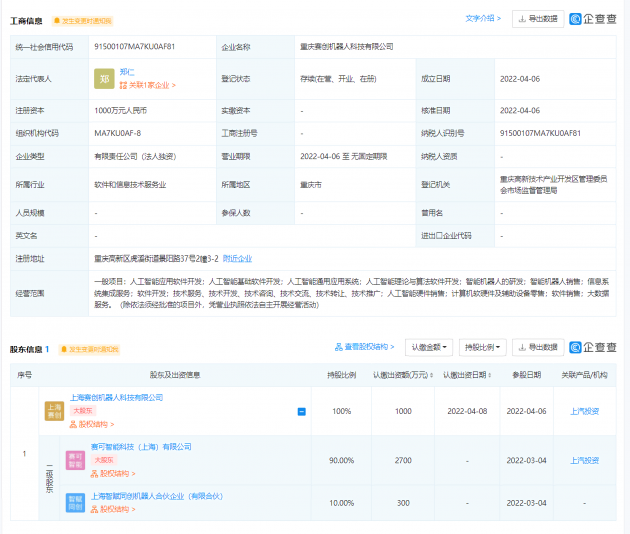This screenshot has width=630, height=534.
Task: Click the 郑 avatar of the legal representative
Action: coord(104,79)
